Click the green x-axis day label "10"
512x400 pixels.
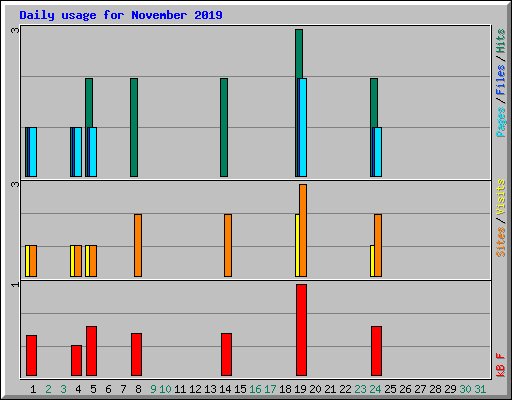pyautogui.click(x=165, y=389)
